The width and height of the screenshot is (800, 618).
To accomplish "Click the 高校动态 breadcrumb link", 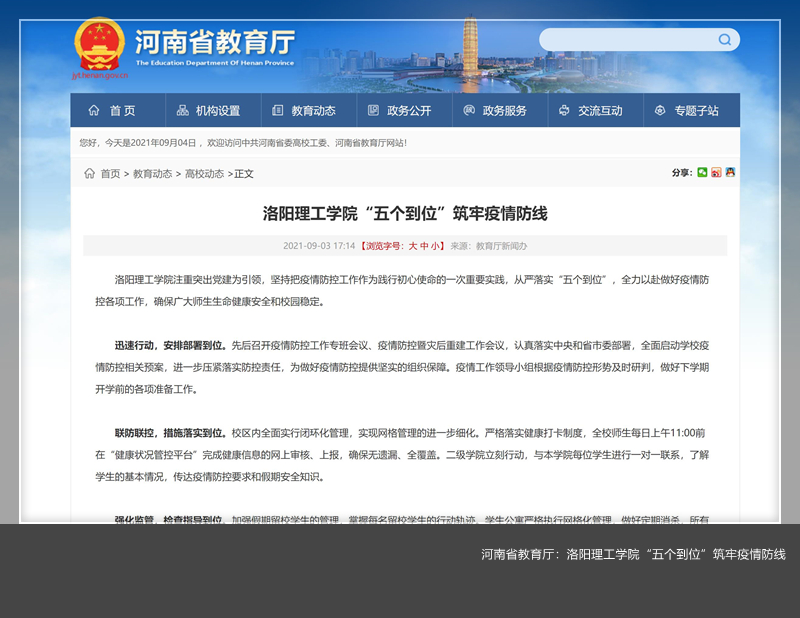I will tap(204, 173).
